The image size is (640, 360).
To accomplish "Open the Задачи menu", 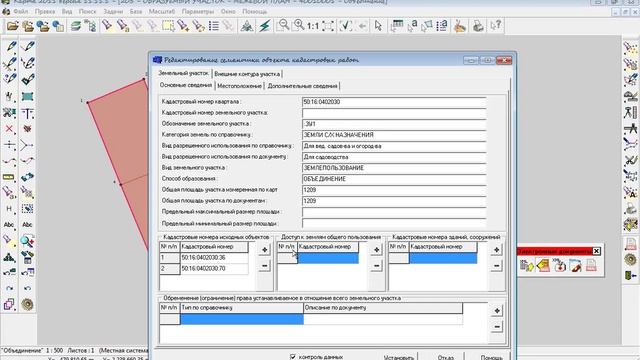I will click(113, 11).
